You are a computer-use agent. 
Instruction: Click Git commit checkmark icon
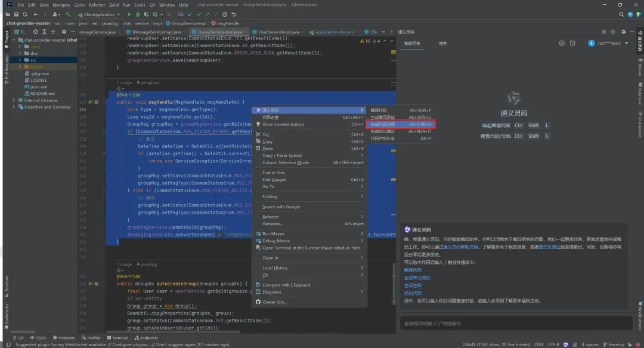[199, 14]
